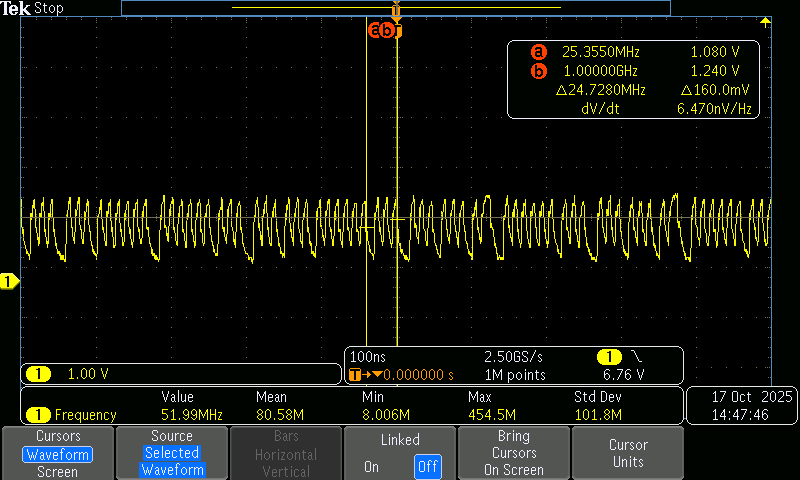800x480 pixels.
Task: Turn Linked cursors On
Action: click(x=371, y=467)
